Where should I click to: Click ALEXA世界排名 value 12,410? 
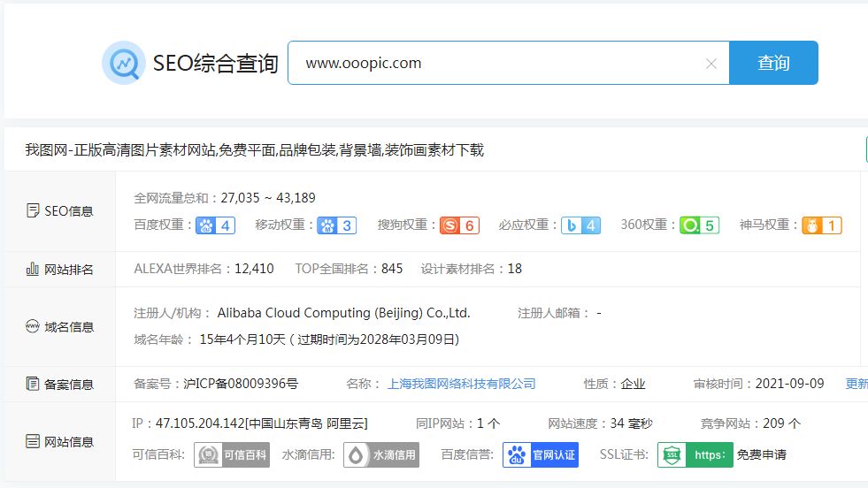[254, 269]
